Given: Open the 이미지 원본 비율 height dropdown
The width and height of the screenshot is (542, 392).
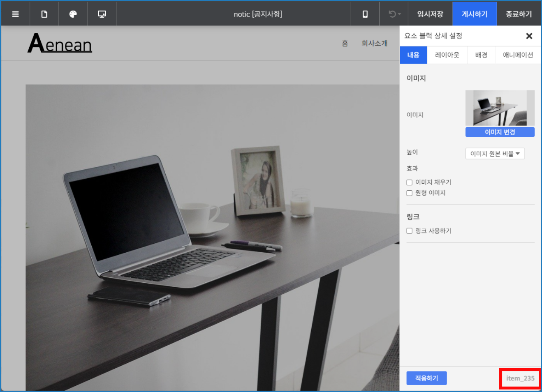Looking at the screenshot, I should (x=495, y=154).
